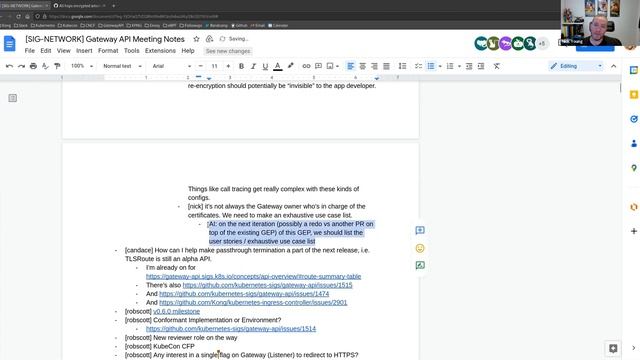Open Google Keep in the side panel
The image size is (640, 360).
[x=633, y=95]
